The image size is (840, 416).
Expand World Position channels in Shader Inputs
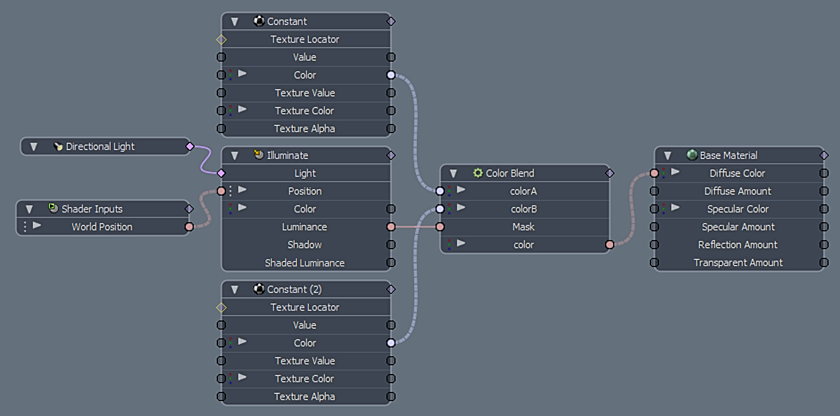pos(37,227)
